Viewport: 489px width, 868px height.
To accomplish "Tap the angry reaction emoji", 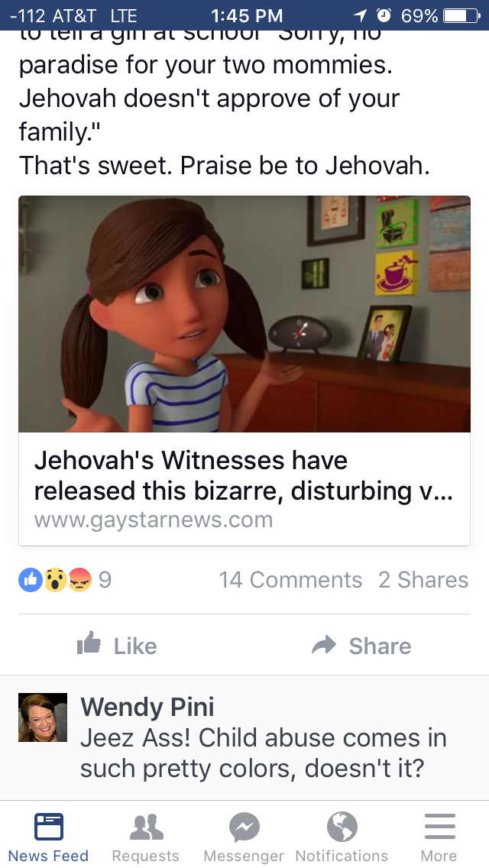I will (79, 580).
